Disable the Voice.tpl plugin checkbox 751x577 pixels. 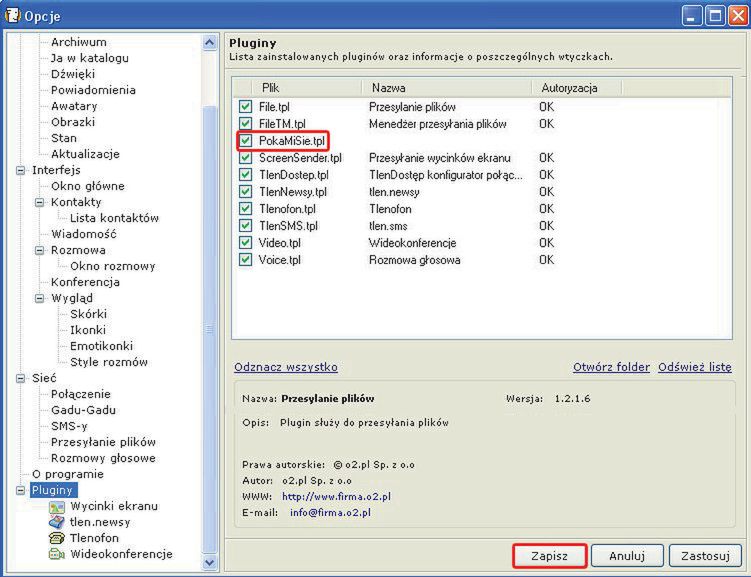pyautogui.click(x=245, y=260)
